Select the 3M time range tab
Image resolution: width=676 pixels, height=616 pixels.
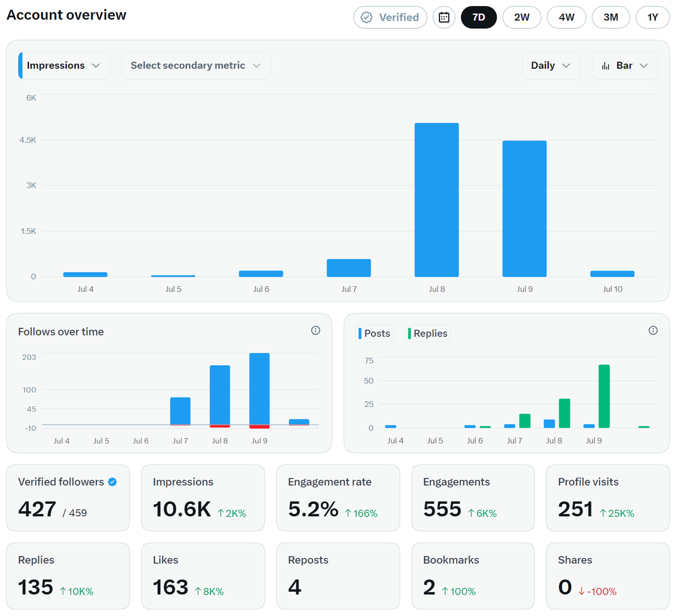tap(611, 17)
